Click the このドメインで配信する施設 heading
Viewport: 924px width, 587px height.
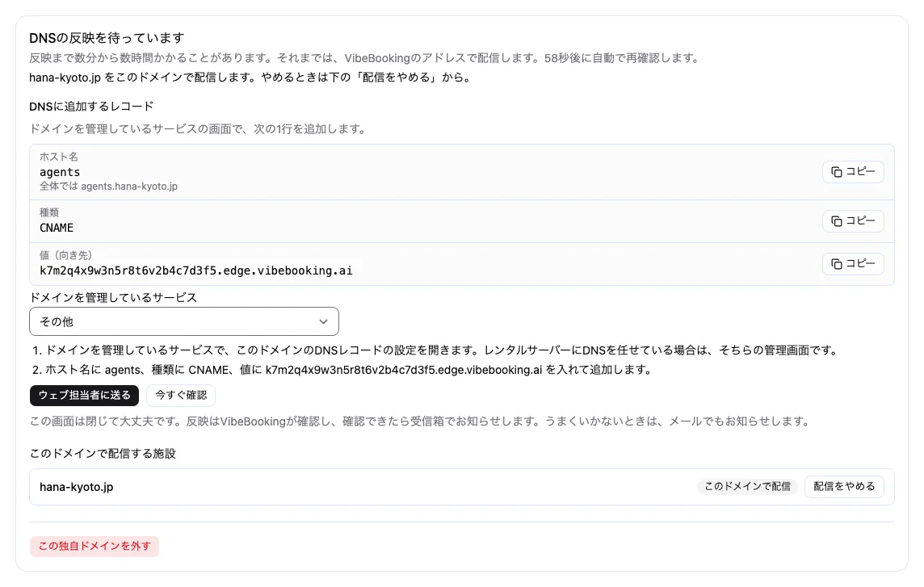pyautogui.click(x=103, y=453)
